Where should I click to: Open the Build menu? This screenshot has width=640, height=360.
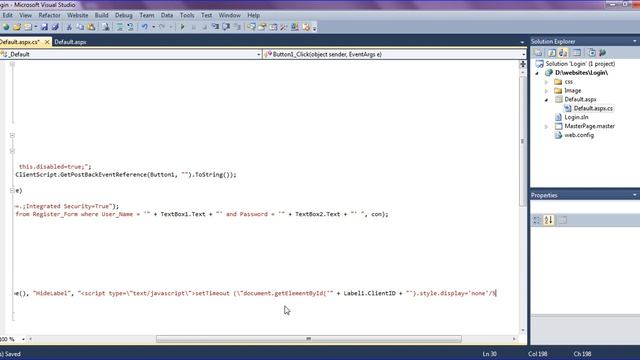(101, 15)
